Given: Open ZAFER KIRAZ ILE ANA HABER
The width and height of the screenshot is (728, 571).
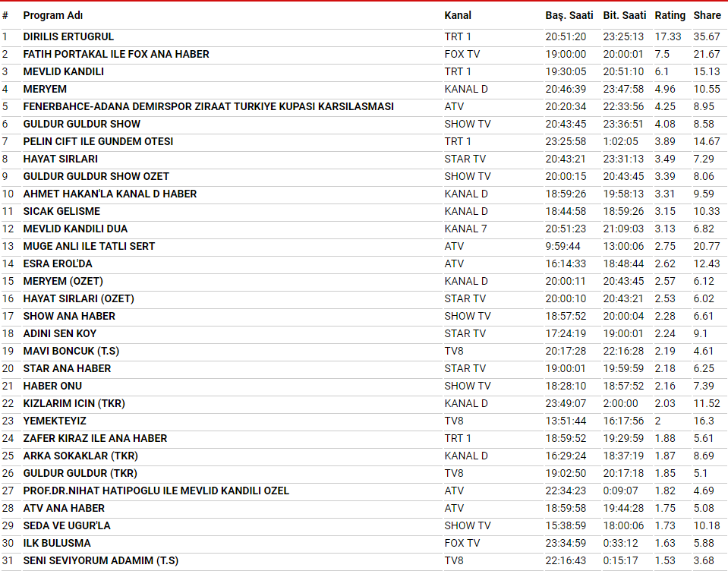Looking at the screenshot, I should [x=95, y=438].
